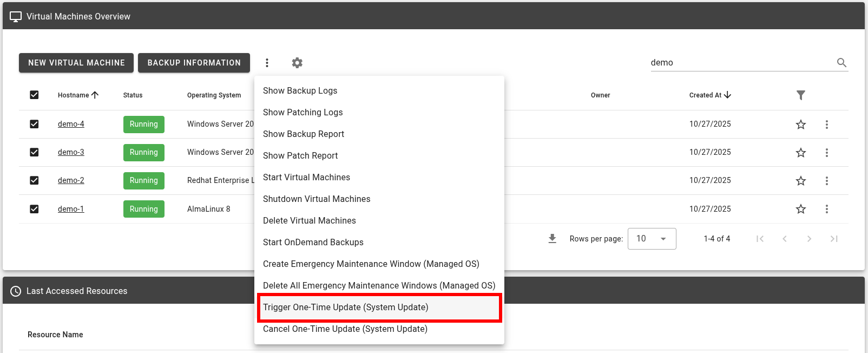This screenshot has height=353, width=868.
Task: Open the bulk actions three-dot menu
Action: pos(267,63)
